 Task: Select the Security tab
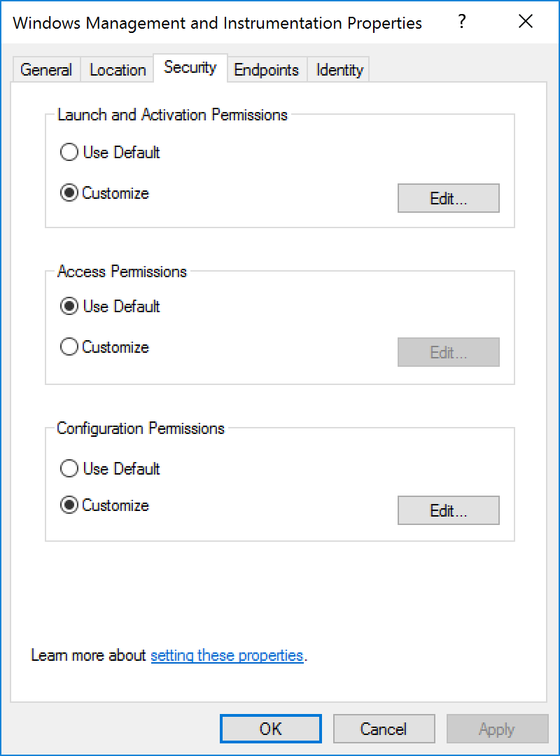190,68
